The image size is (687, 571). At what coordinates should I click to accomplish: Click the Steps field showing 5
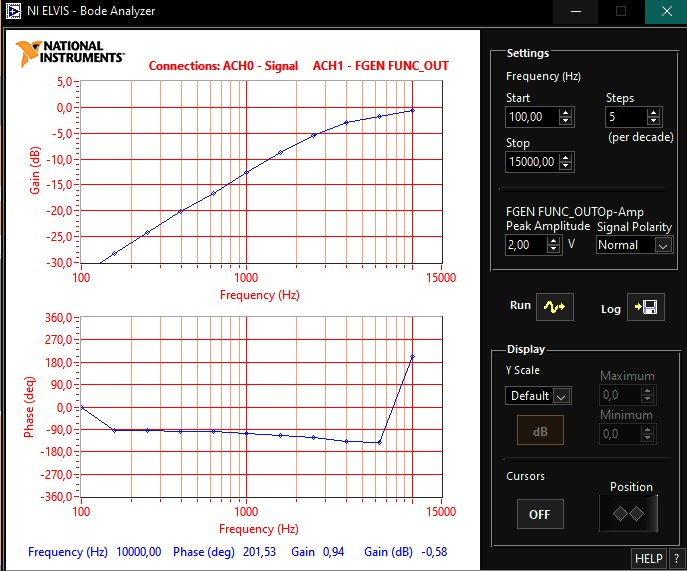(x=625, y=117)
